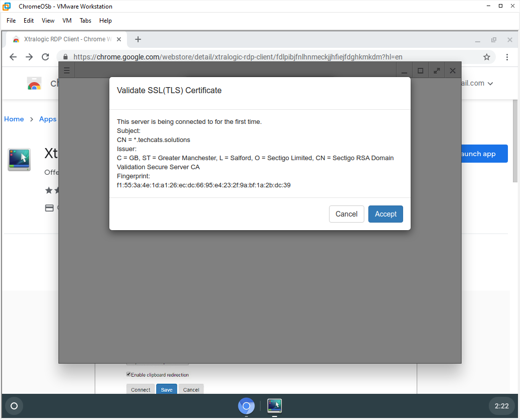Close the RDP client app window
Image resolution: width=520 pixels, height=420 pixels.
pos(452,71)
